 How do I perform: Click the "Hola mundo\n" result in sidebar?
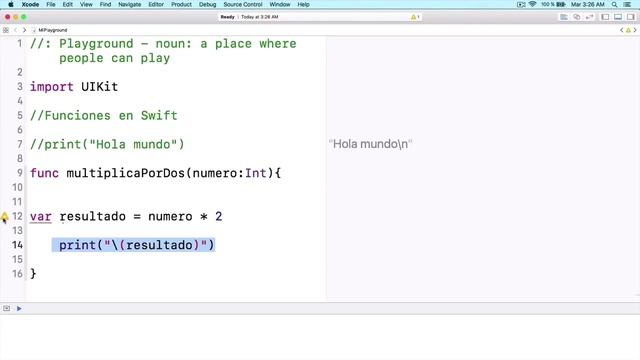point(371,144)
